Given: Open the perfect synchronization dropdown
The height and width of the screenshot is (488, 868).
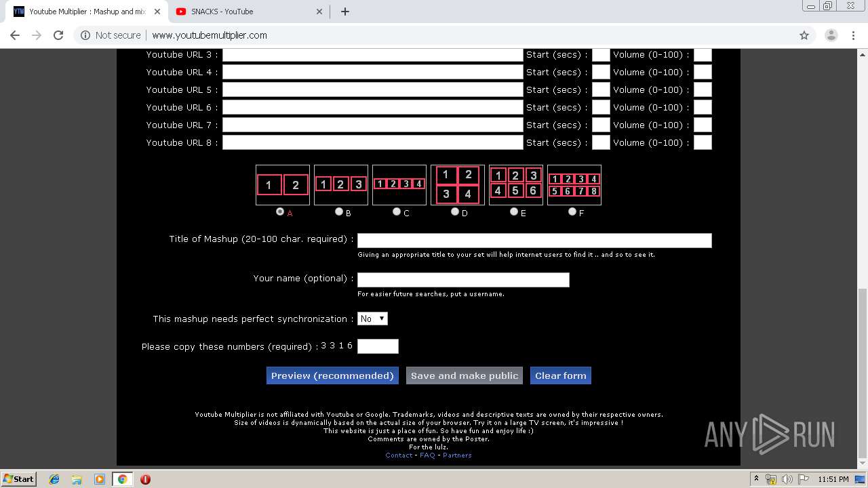Looking at the screenshot, I should 372,319.
